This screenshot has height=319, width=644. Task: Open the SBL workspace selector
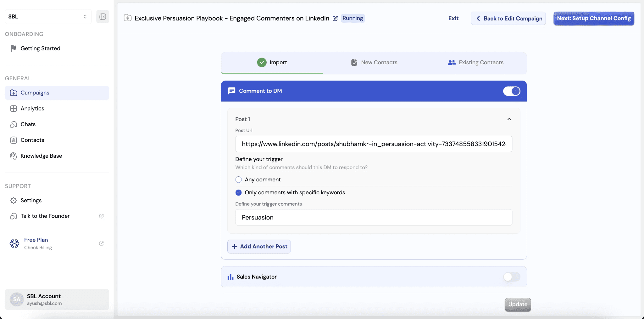pyautogui.click(x=48, y=16)
